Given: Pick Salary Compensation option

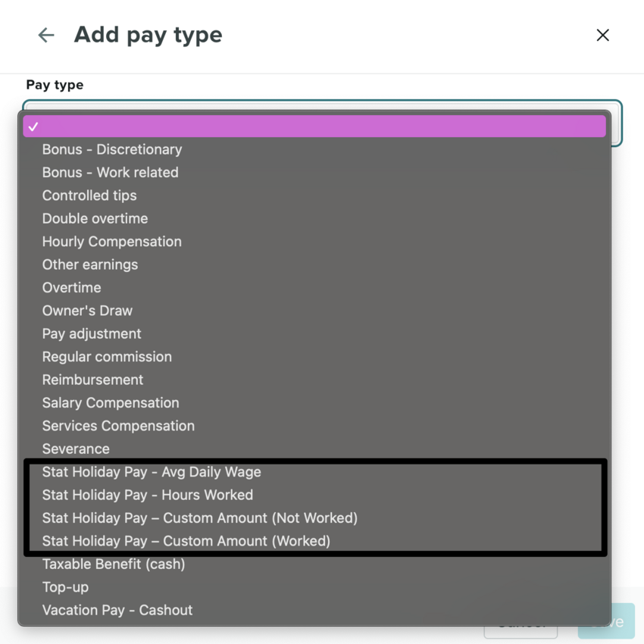Looking at the screenshot, I should coord(111,403).
